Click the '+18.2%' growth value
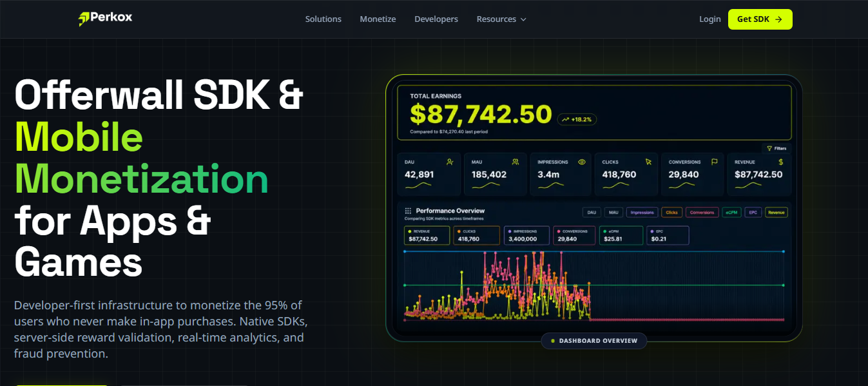 pos(583,119)
